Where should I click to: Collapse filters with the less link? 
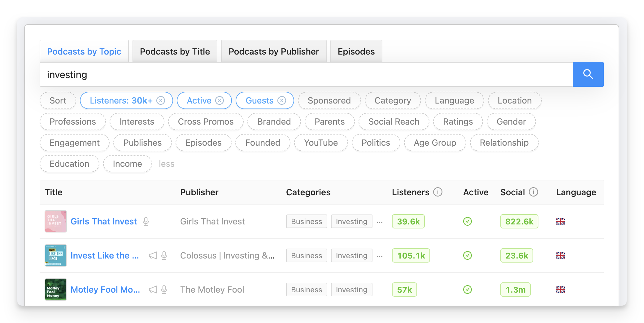point(167,164)
